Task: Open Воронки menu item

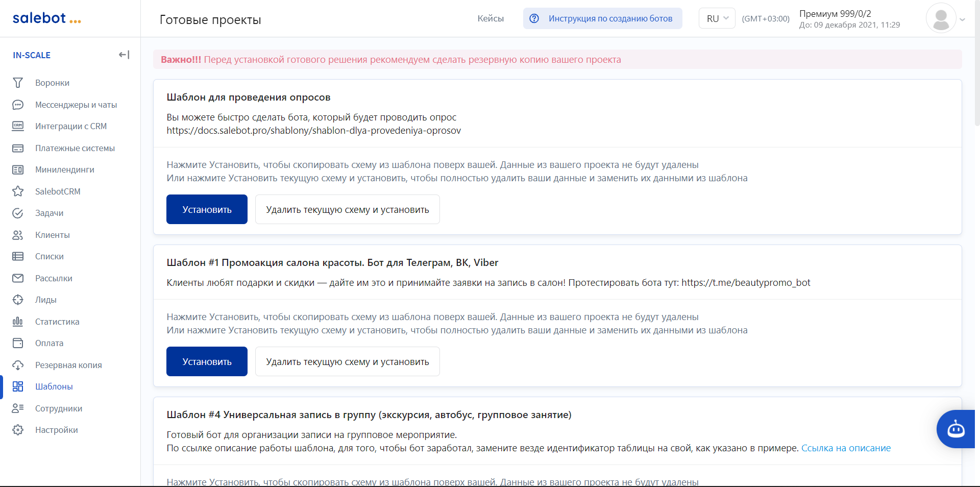Action: pyautogui.click(x=52, y=83)
